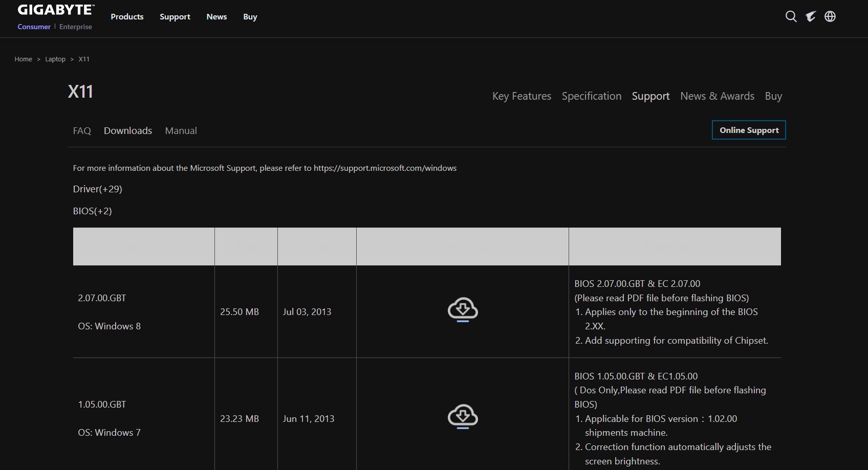Expand Driver(+29) section
Image resolution: width=868 pixels, height=470 pixels.
coord(97,189)
